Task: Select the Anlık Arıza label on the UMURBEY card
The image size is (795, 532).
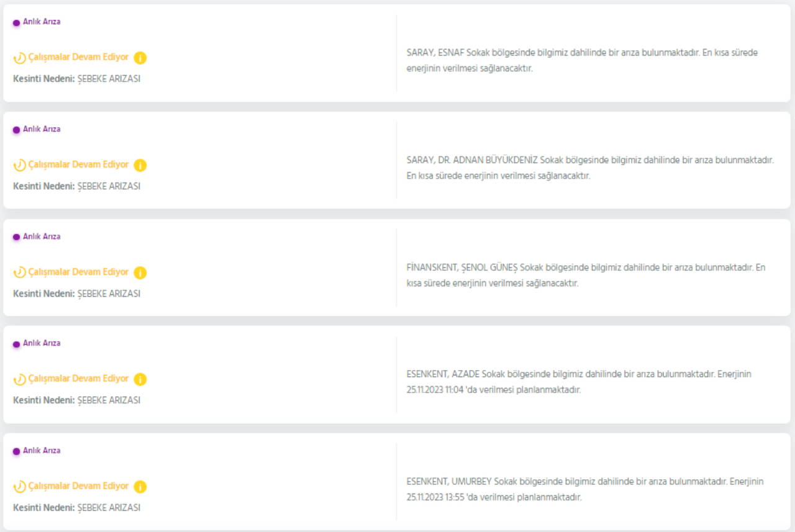Action: [x=42, y=451]
